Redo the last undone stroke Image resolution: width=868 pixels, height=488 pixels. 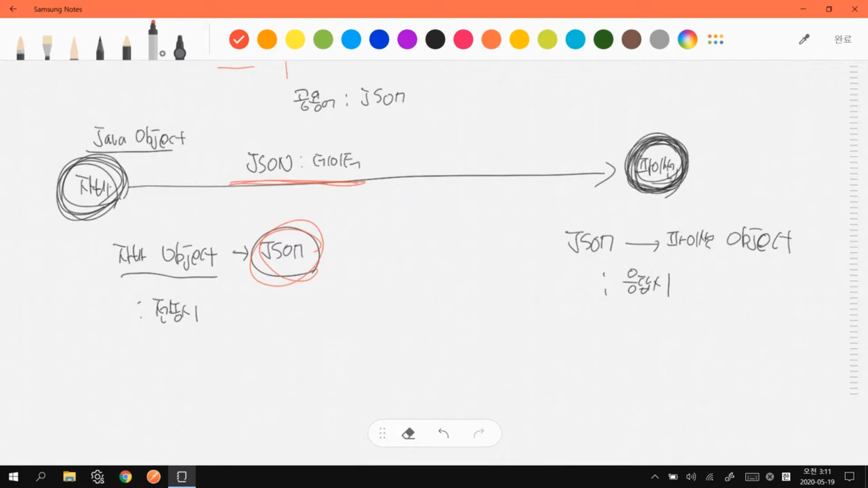point(479,434)
